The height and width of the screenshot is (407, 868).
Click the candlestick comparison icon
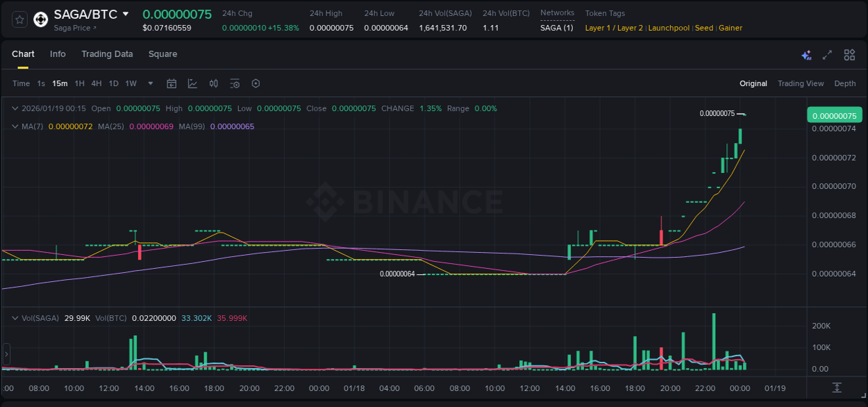213,83
